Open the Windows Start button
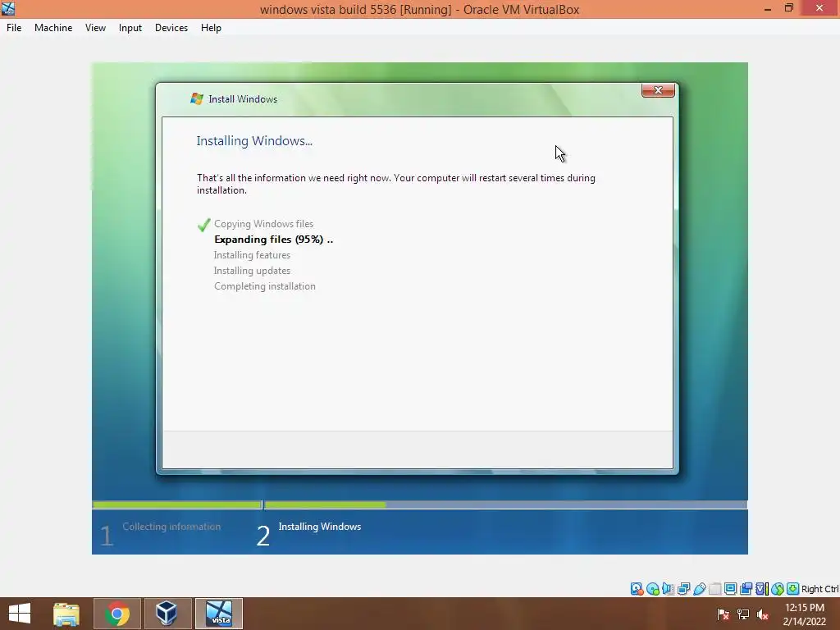 tap(20, 614)
